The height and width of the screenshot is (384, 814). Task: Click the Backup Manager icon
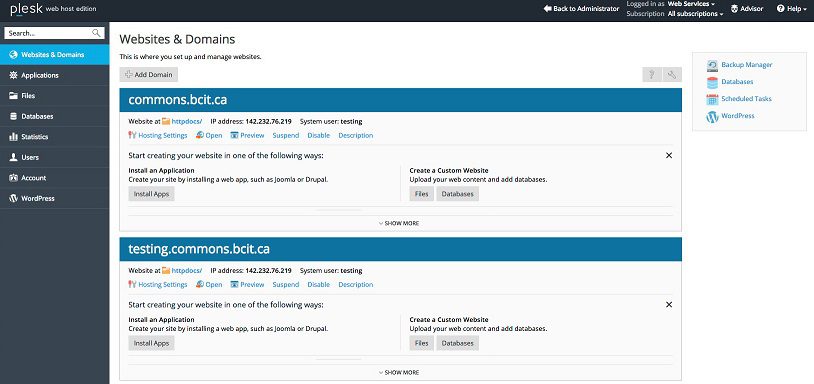pos(712,65)
